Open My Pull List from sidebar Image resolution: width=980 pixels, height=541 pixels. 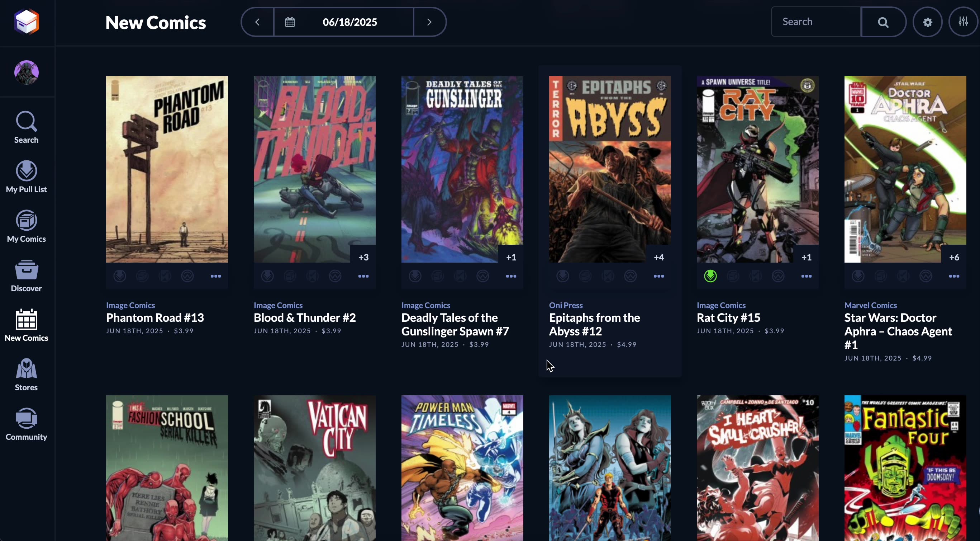[26, 176]
